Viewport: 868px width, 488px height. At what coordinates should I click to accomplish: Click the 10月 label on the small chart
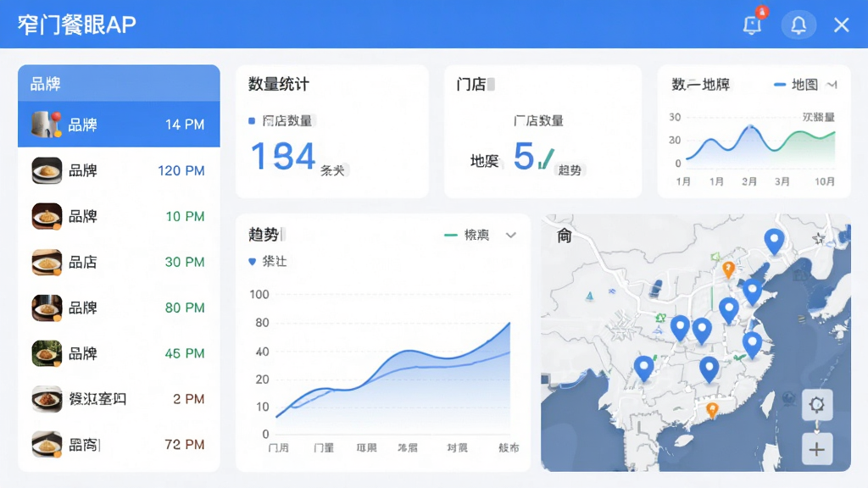[x=824, y=181]
